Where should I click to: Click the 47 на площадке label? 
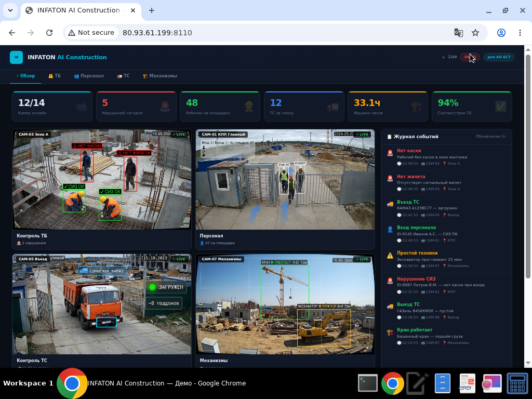click(x=217, y=243)
